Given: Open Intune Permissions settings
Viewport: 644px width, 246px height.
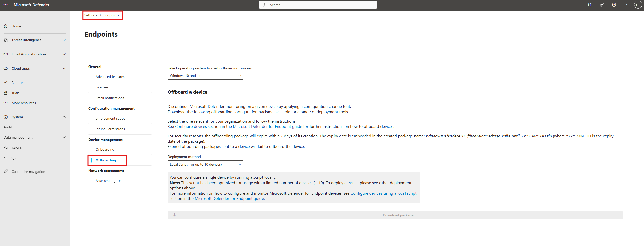Looking at the screenshot, I should point(110,129).
